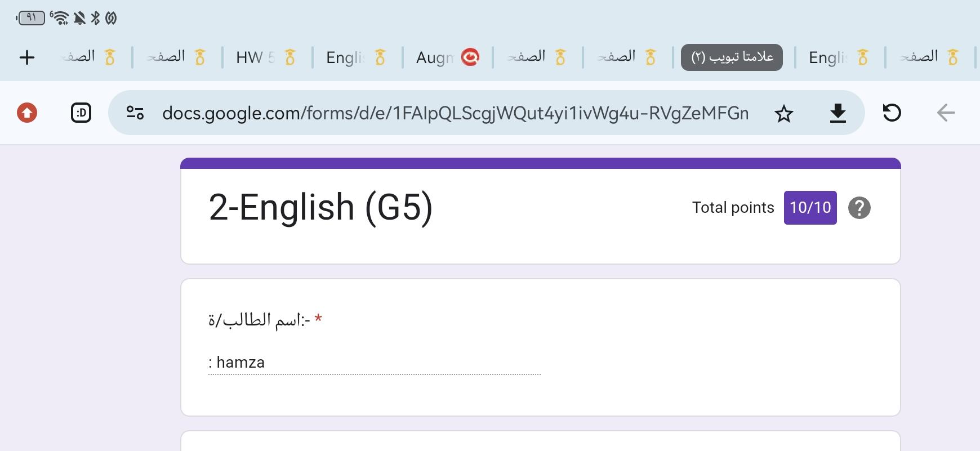Switch to the rightmost الصف tab
This screenshot has width=980, height=451.
(929, 57)
